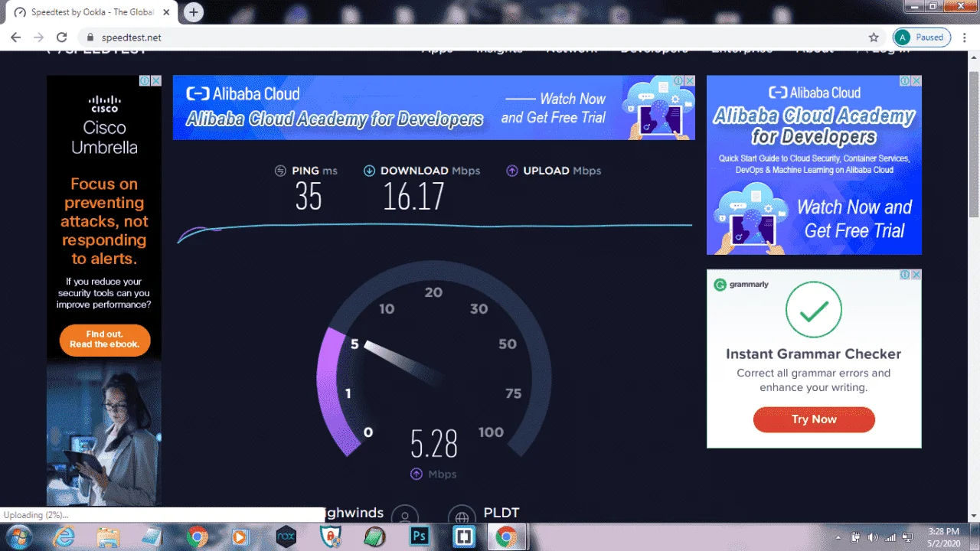
Task: Select the Speedtest by Ookla tab
Action: coord(92,12)
